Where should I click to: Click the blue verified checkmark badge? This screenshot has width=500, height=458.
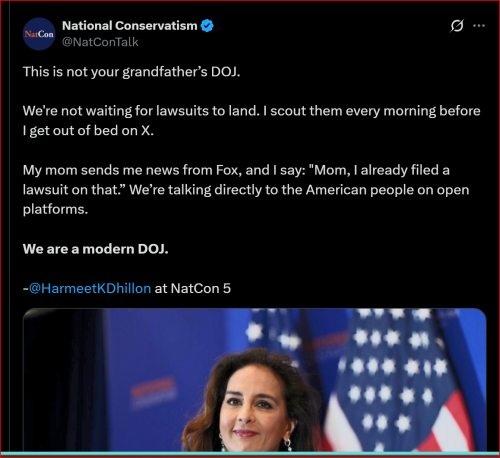coord(207,26)
